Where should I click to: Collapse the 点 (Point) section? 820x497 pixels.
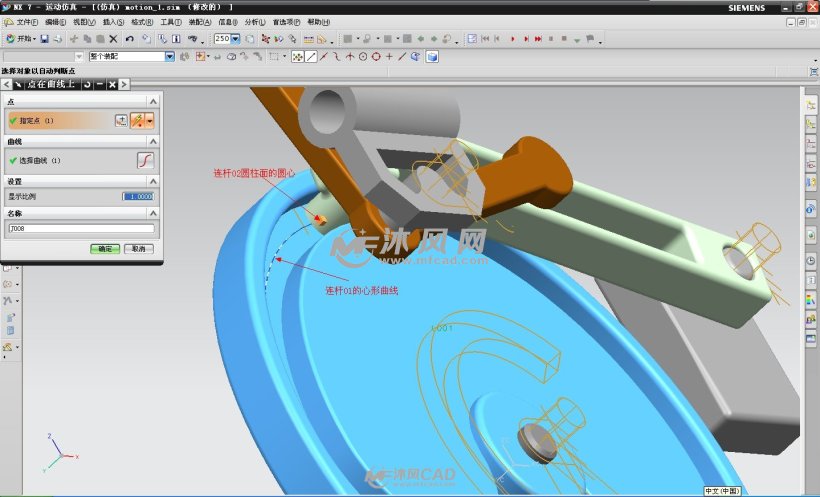click(x=152, y=101)
